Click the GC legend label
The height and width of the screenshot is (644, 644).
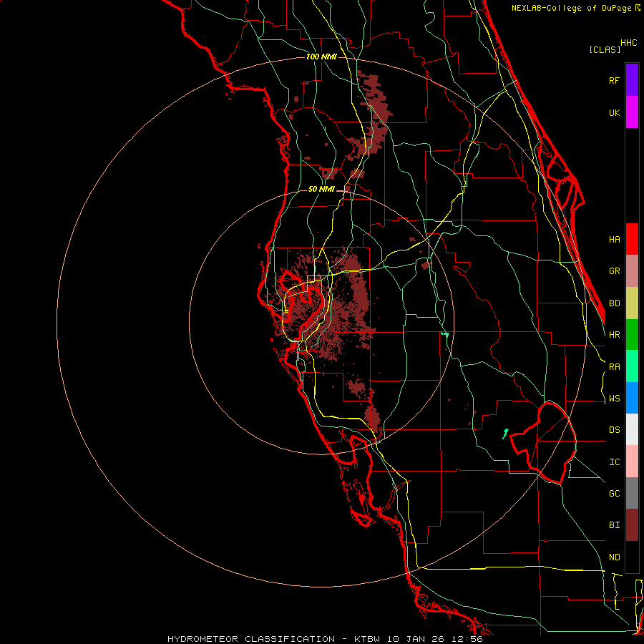[x=614, y=494]
